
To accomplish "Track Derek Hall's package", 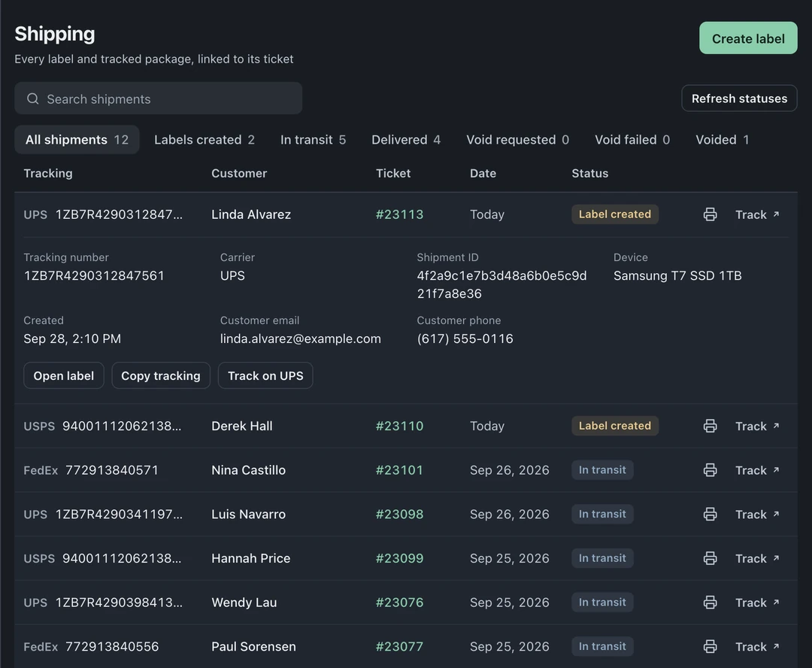I will [x=757, y=426].
